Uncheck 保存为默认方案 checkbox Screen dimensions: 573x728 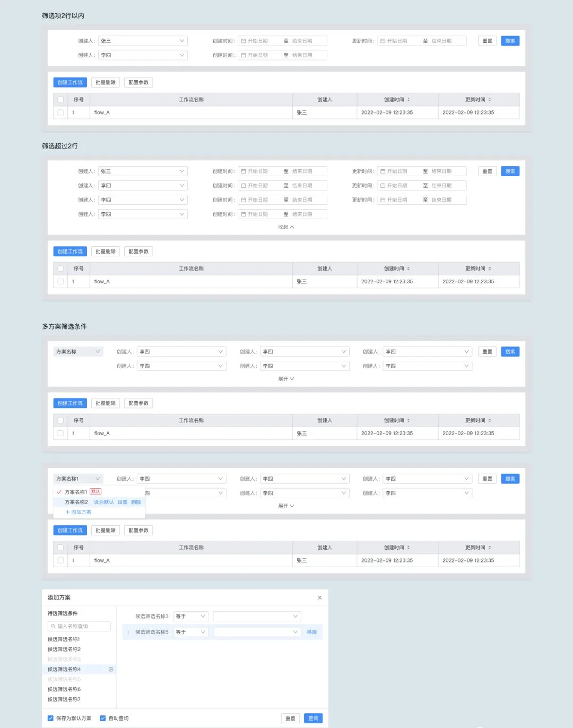[51, 718]
